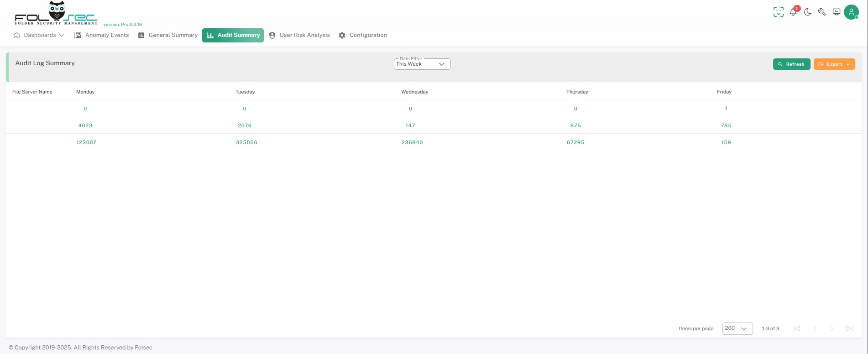Go to last page of results
This screenshot has height=354, width=868.
click(x=849, y=328)
